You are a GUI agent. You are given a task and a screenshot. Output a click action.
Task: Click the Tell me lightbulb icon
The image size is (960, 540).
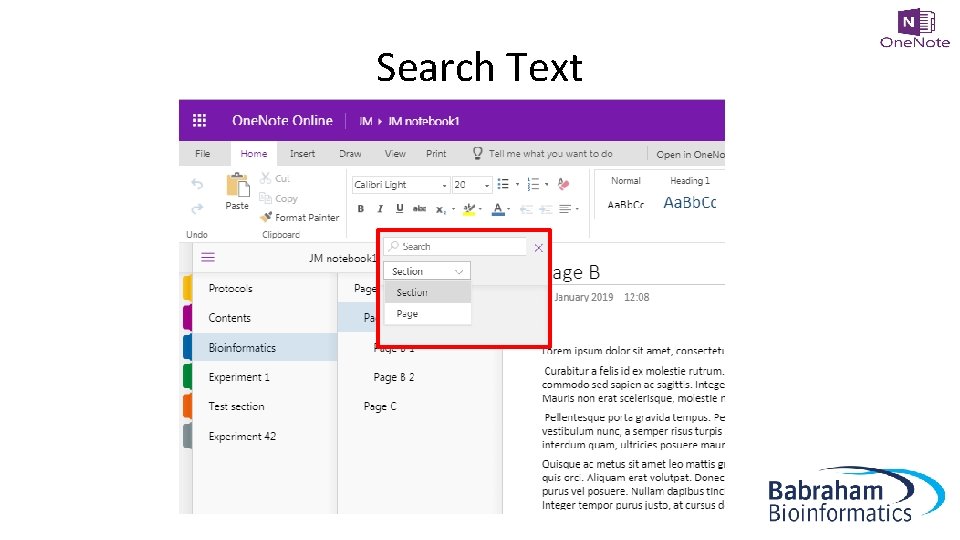[478, 153]
